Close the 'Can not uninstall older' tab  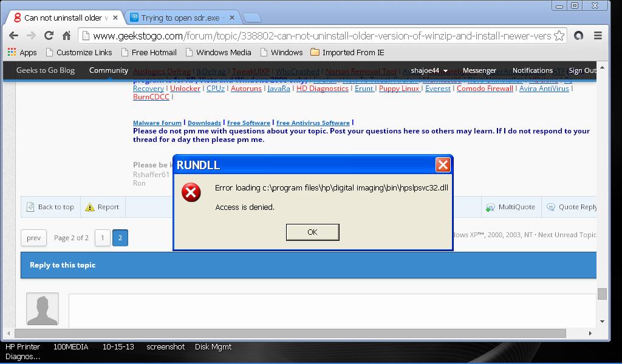(115, 18)
